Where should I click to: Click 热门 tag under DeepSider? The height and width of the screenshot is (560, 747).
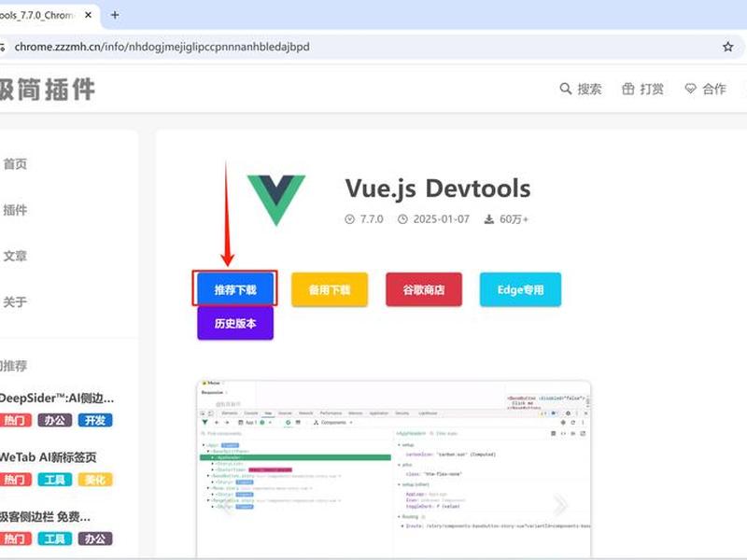[15, 421]
